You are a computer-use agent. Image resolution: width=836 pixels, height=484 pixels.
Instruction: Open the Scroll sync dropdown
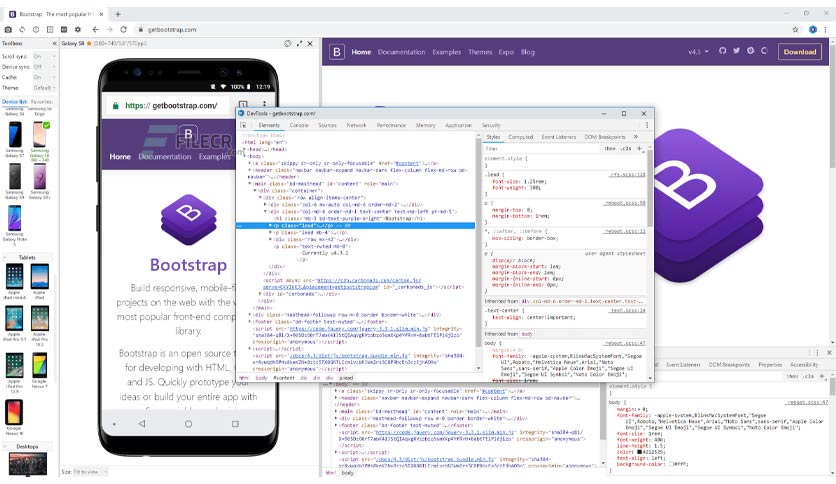click(44, 57)
